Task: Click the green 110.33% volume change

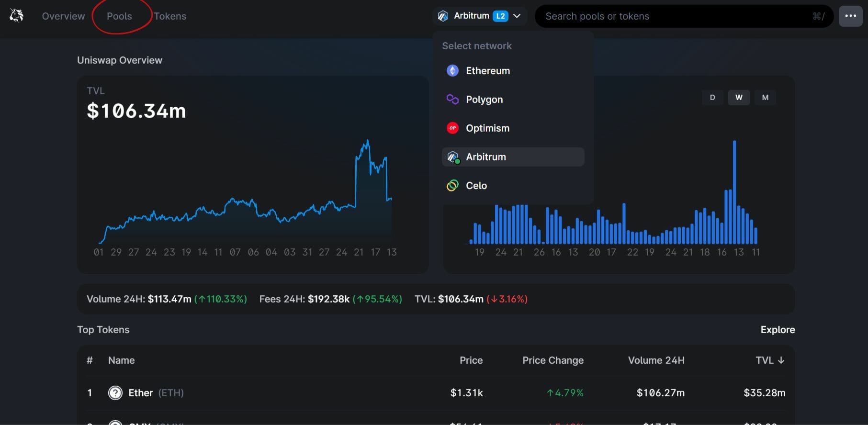Action: click(221, 299)
